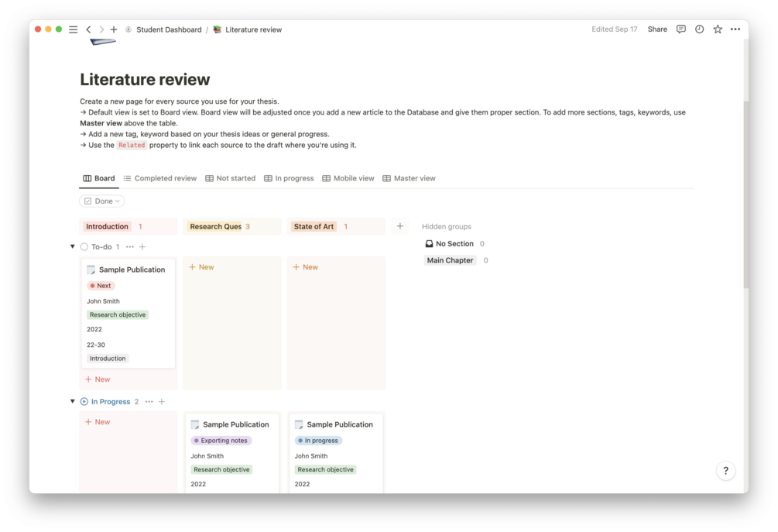Open the sidebar hamburger menu
Viewport: 778px width, 532px height.
[73, 29]
